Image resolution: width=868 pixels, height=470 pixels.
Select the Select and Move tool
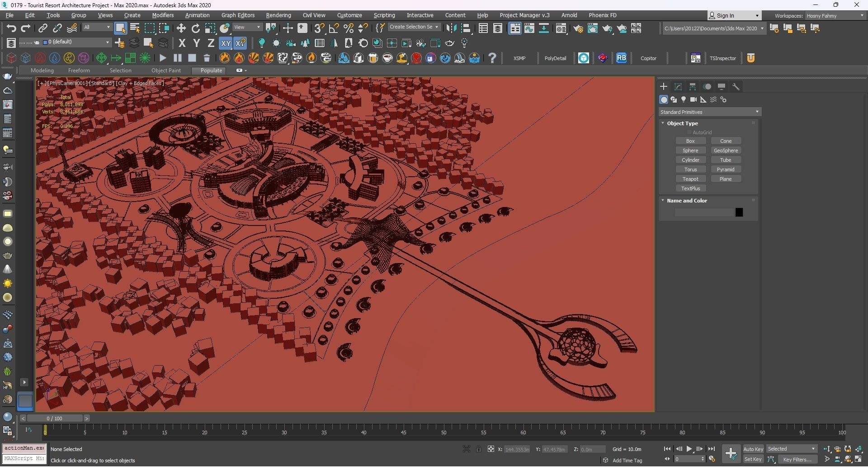pyautogui.click(x=181, y=28)
